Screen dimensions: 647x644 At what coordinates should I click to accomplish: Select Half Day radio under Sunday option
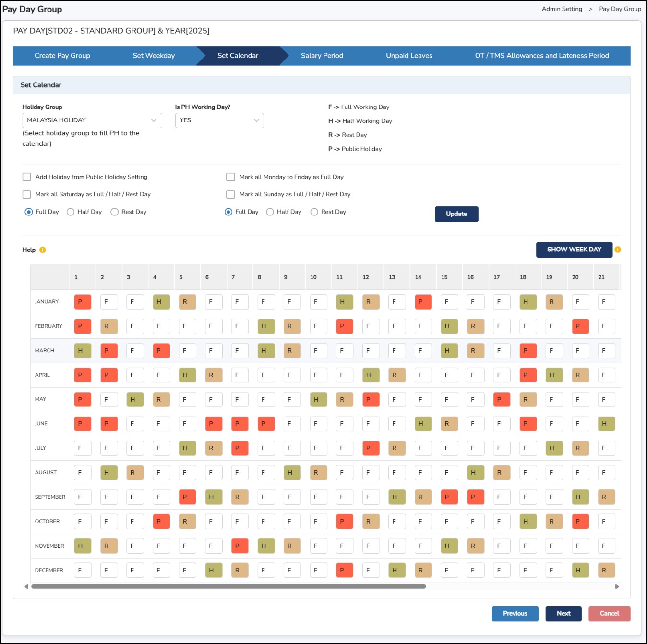270,212
